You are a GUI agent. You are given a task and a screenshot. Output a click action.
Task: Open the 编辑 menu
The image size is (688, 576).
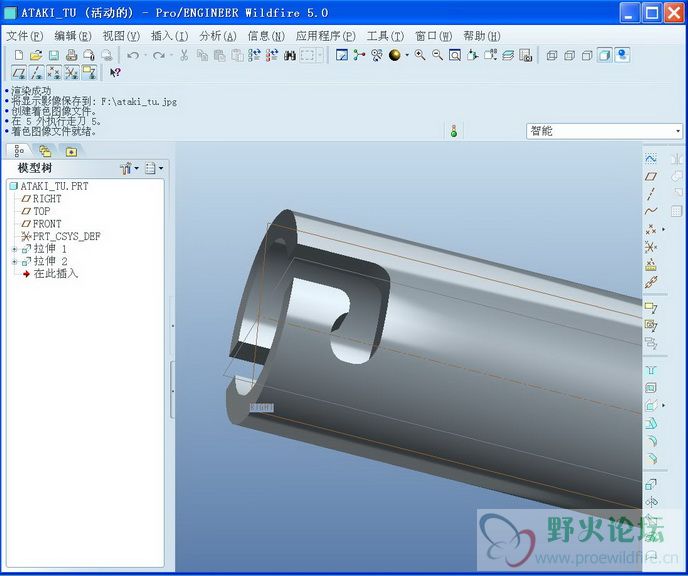[x=73, y=36]
